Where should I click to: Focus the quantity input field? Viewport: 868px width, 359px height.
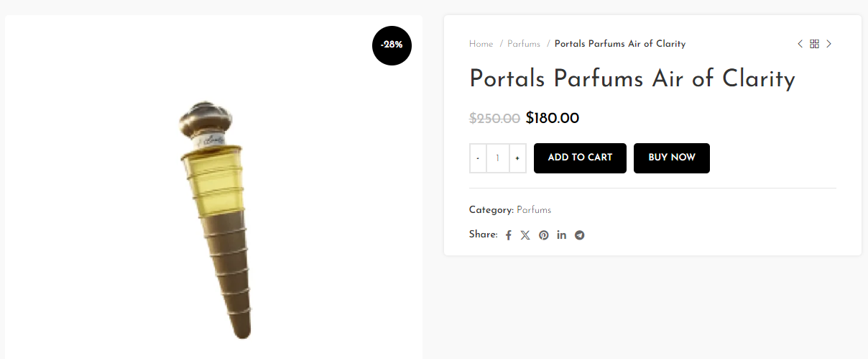pyautogui.click(x=498, y=158)
